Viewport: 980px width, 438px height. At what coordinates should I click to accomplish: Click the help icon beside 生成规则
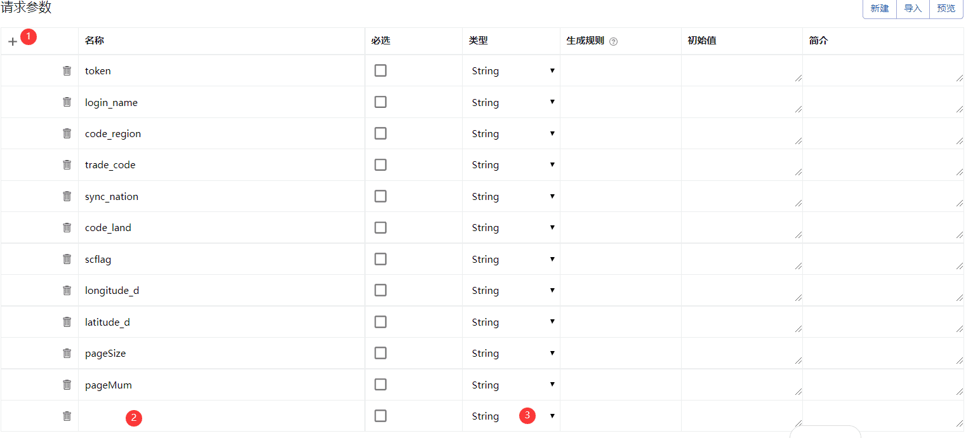tap(613, 41)
